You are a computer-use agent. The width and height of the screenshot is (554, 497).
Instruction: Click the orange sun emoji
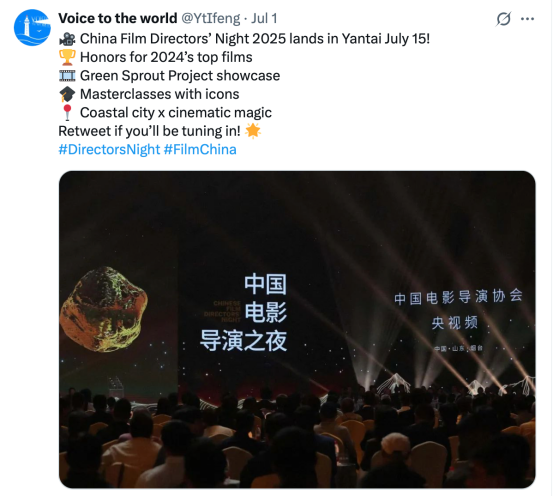click(x=253, y=131)
